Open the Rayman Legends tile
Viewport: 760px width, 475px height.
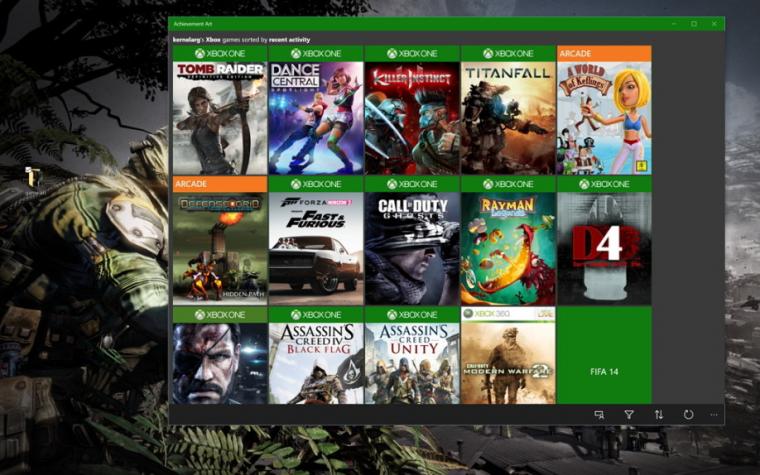point(508,240)
